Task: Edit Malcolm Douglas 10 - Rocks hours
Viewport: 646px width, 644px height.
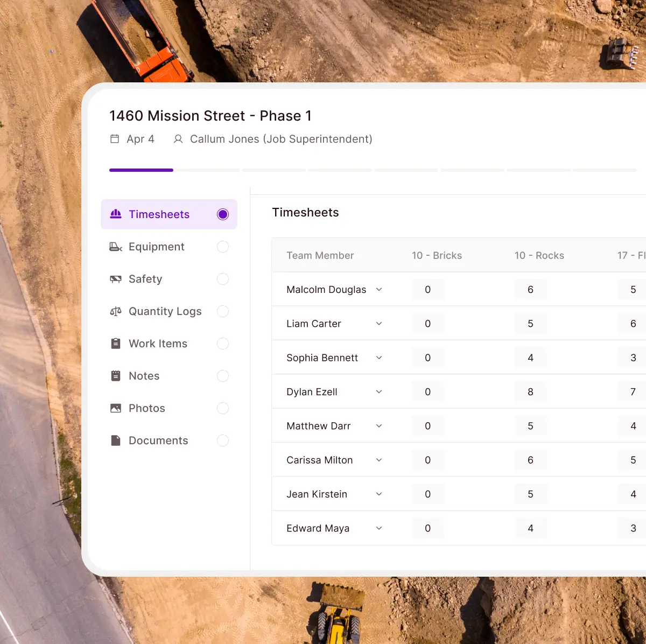Action: coord(531,290)
